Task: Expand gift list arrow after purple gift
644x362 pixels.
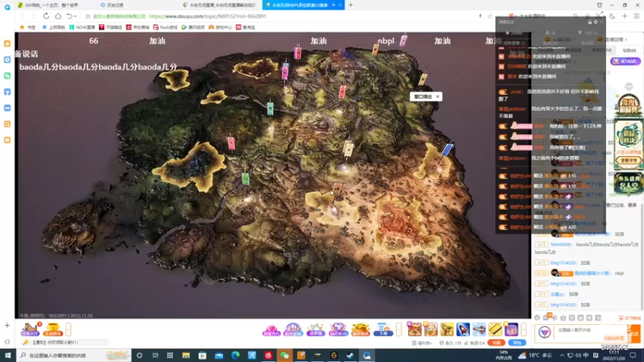Action: click(524, 329)
